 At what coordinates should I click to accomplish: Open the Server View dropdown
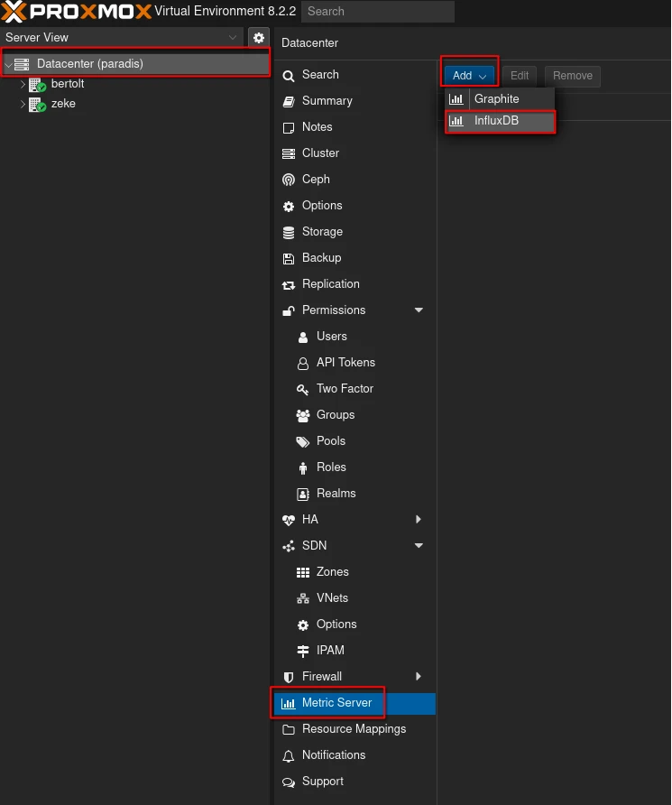click(x=234, y=38)
